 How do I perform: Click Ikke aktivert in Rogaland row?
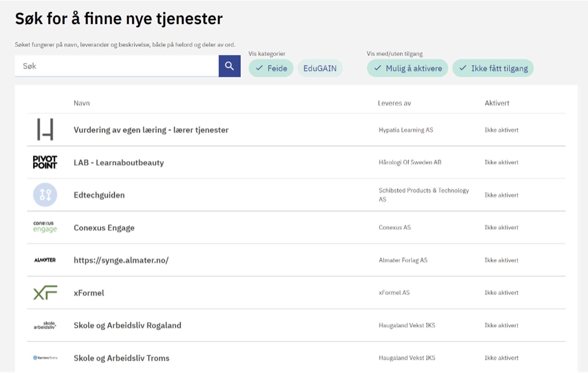[502, 325]
